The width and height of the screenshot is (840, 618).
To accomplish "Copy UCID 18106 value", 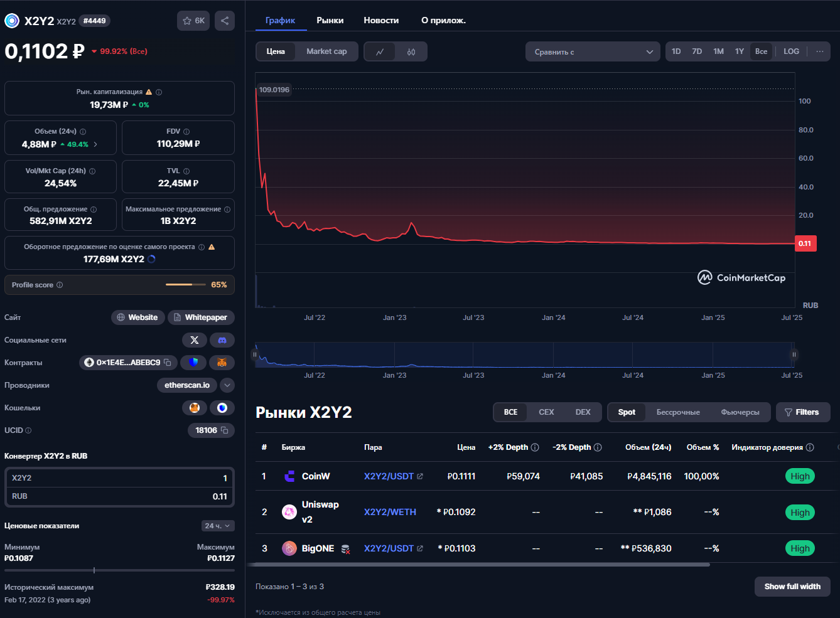I will (224, 430).
